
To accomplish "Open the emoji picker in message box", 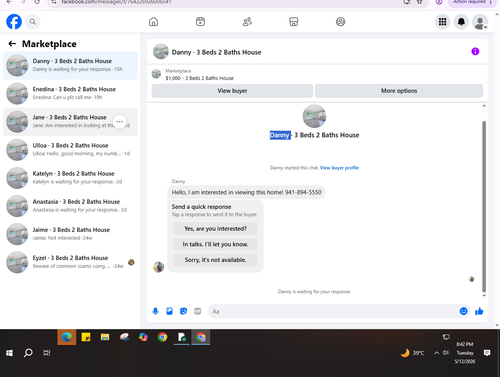I will [x=463, y=311].
